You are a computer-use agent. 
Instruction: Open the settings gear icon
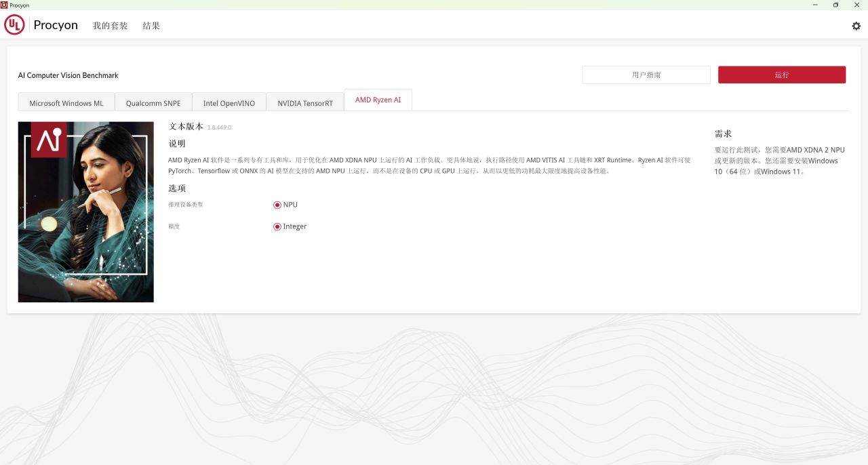[x=856, y=26]
